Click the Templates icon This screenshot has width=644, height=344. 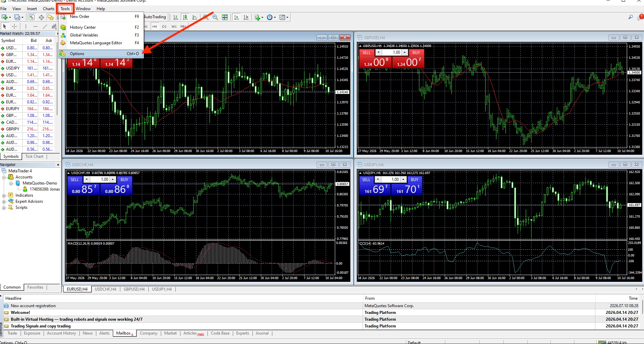point(282,17)
